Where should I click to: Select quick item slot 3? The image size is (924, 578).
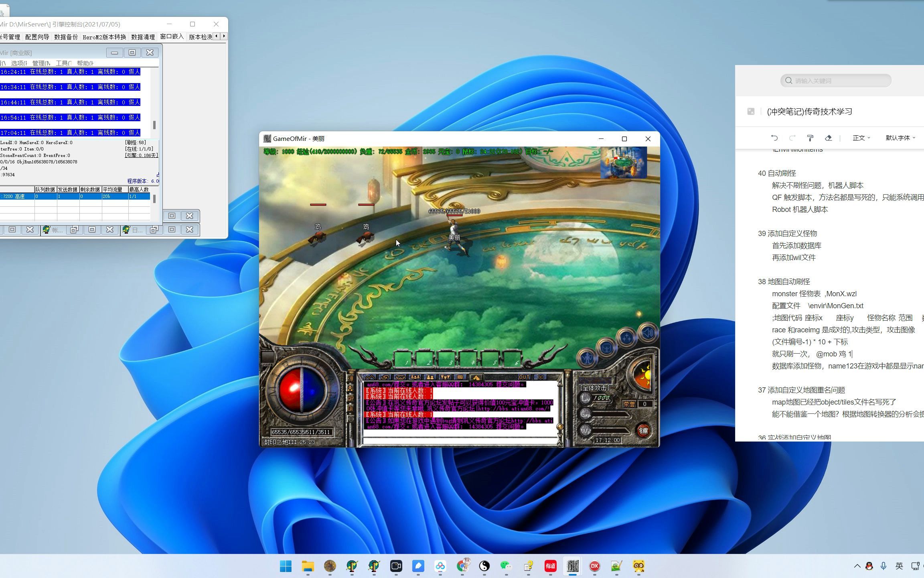coord(446,359)
